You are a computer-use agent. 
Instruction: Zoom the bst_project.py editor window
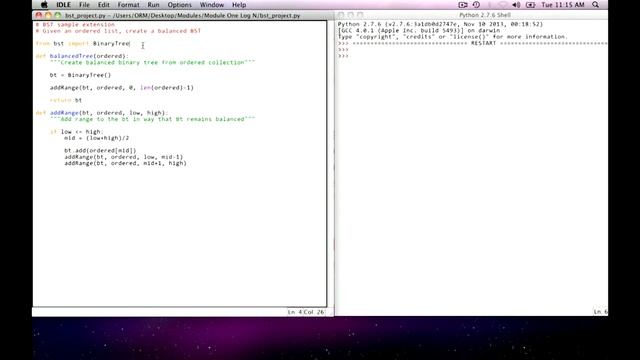coord(58,16)
